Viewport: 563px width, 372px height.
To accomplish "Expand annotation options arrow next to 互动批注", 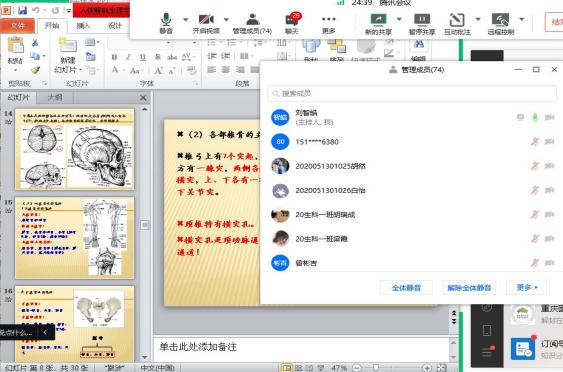I will [x=478, y=19].
